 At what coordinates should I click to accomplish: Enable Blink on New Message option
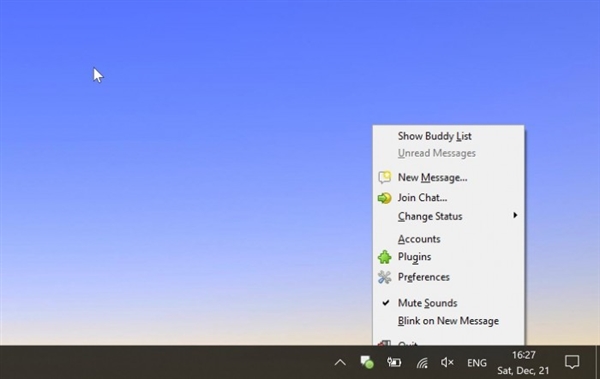pos(448,321)
